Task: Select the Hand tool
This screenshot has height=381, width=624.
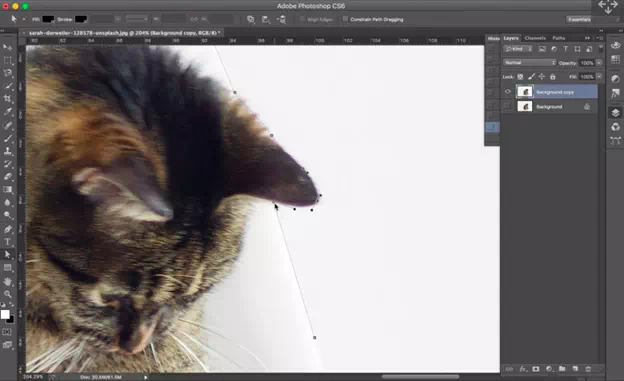Action: [x=8, y=281]
